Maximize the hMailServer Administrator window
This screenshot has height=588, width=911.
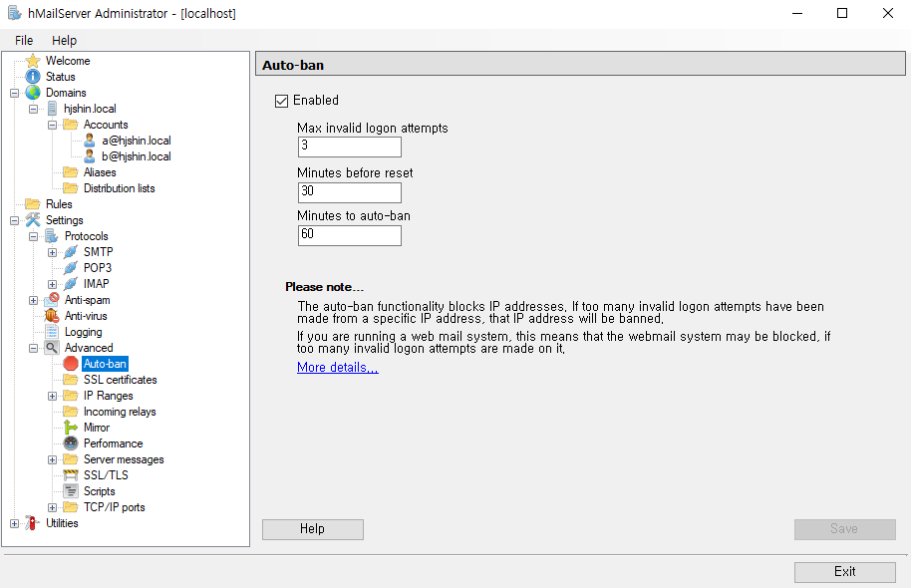tap(842, 13)
